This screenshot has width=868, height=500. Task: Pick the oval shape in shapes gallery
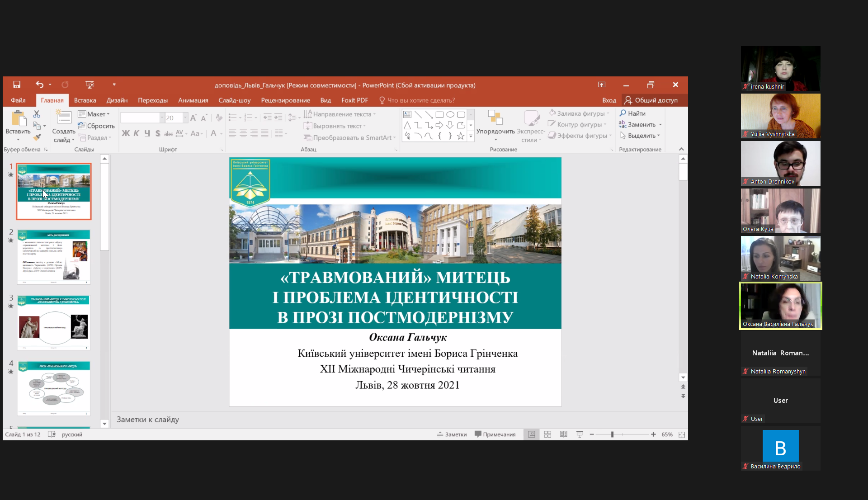(450, 114)
